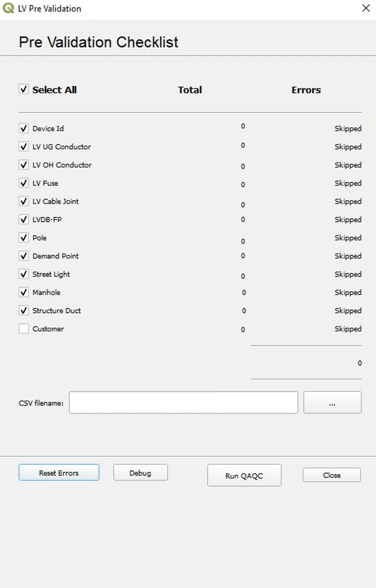The height and width of the screenshot is (588, 376).
Task: Uncheck LV Cable Joint validation
Action: 24,201
